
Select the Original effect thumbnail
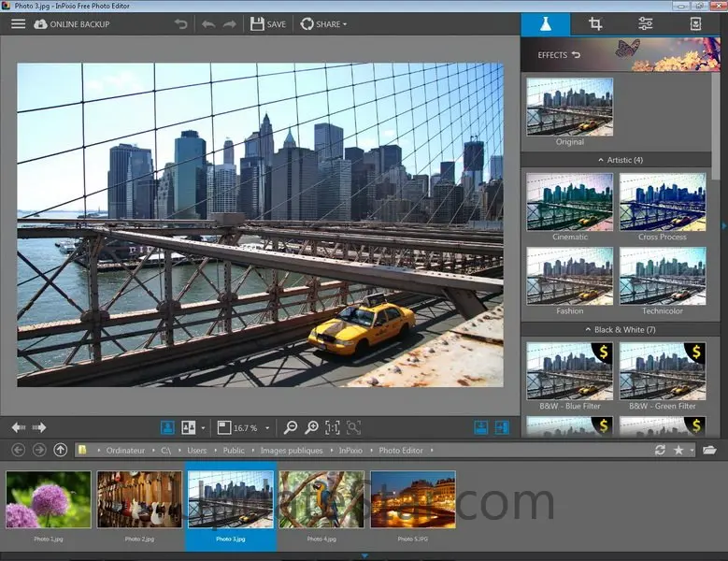[x=570, y=107]
